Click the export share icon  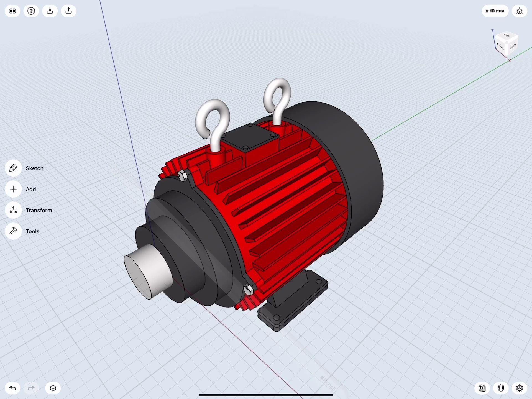click(68, 11)
